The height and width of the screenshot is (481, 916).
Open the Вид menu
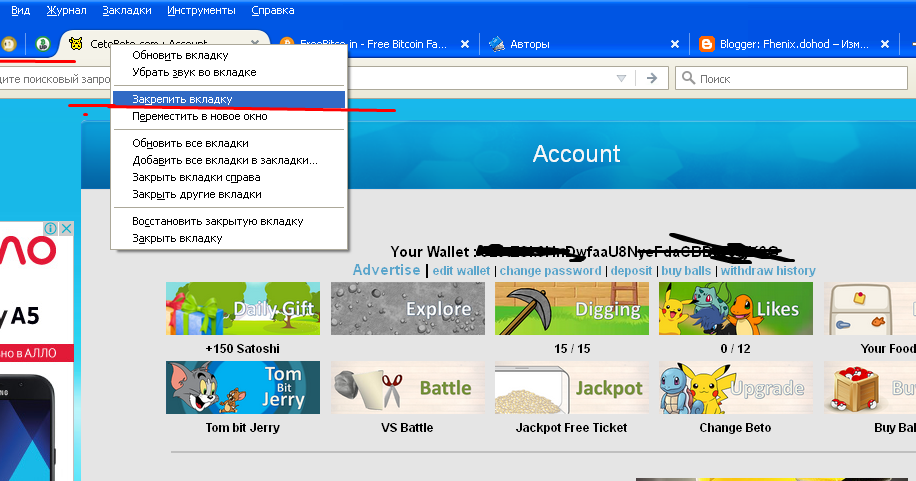20,11
